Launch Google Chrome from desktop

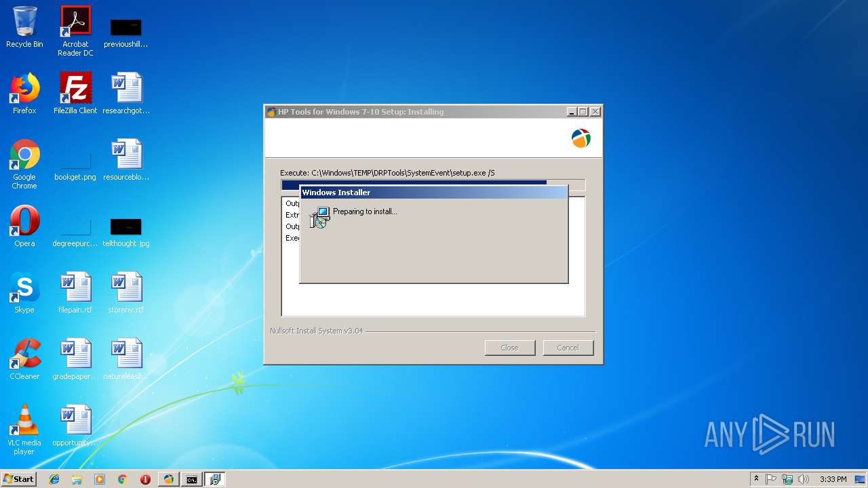(24, 164)
